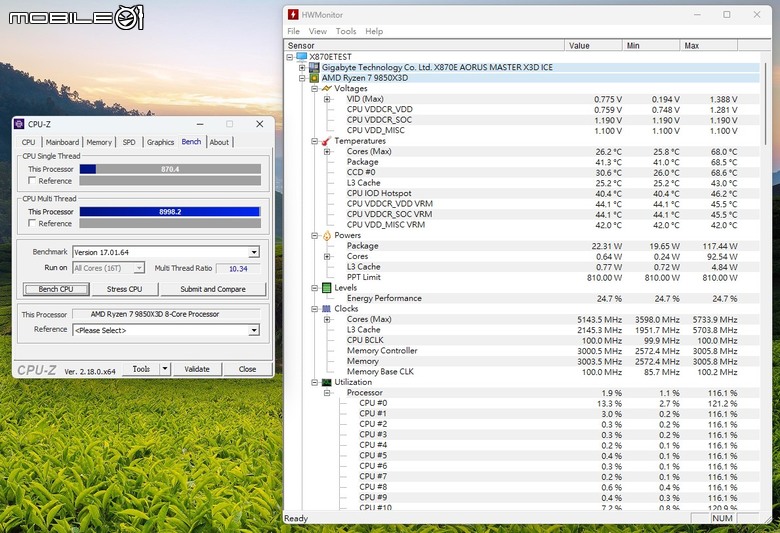This screenshot has width=780, height=533.
Task: Click the CPU-Z title bar icon
Action: pyautogui.click(x=19, y=124)
